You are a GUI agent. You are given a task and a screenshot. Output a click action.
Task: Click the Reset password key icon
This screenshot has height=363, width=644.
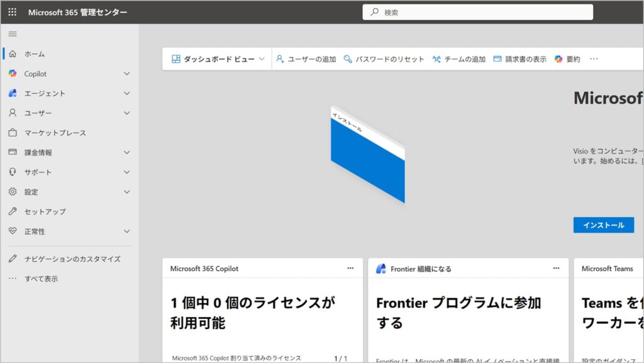pos(348,59)
